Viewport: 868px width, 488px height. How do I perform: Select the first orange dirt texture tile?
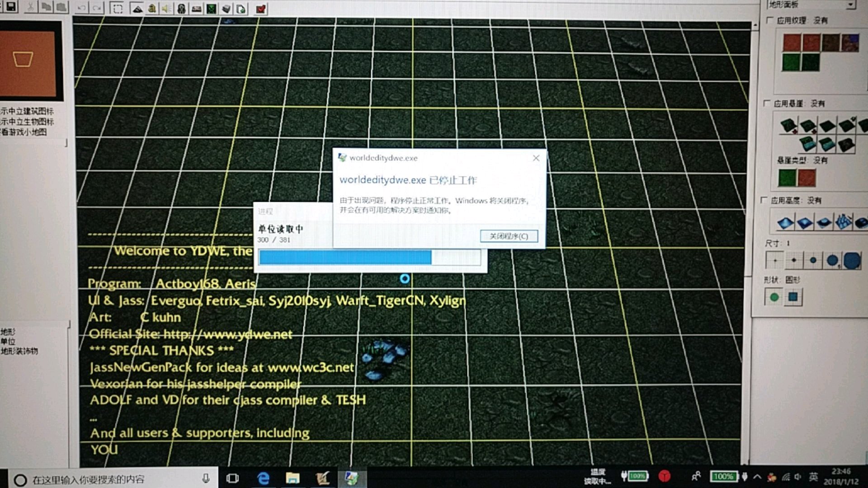(x=792, y=43)
